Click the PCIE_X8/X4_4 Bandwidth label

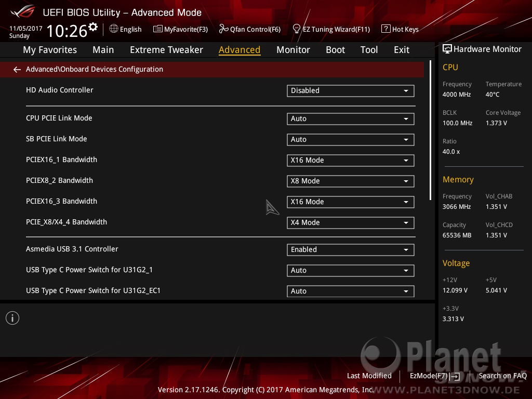click(x=66, y=222)
